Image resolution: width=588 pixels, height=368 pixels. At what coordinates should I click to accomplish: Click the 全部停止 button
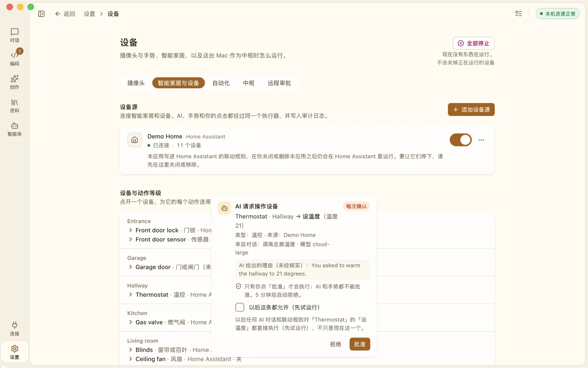click(x=473, y=43)
